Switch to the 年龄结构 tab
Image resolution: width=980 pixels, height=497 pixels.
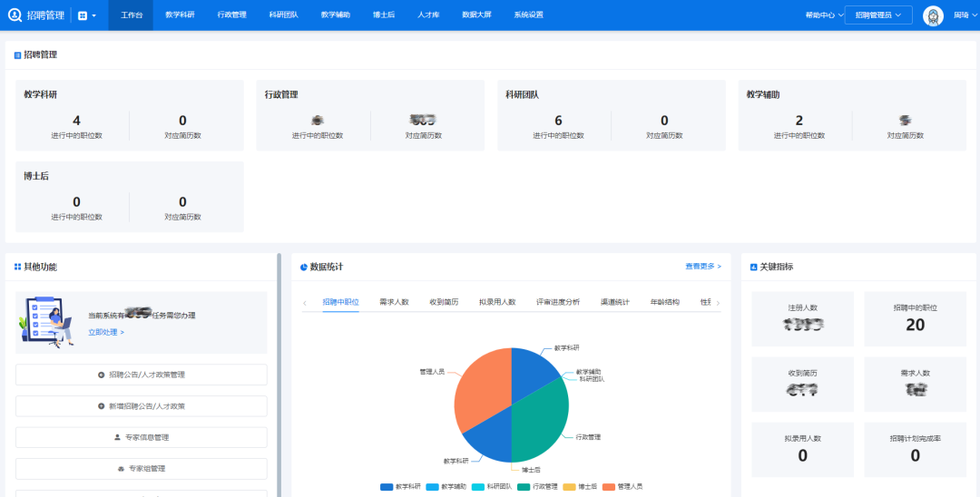665,302
